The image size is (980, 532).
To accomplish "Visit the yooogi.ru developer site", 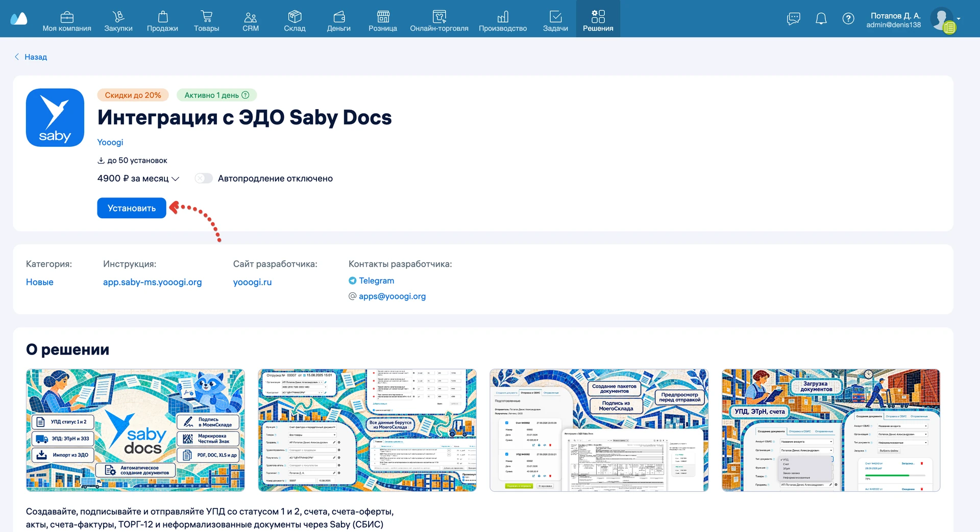I will point(252,282).
